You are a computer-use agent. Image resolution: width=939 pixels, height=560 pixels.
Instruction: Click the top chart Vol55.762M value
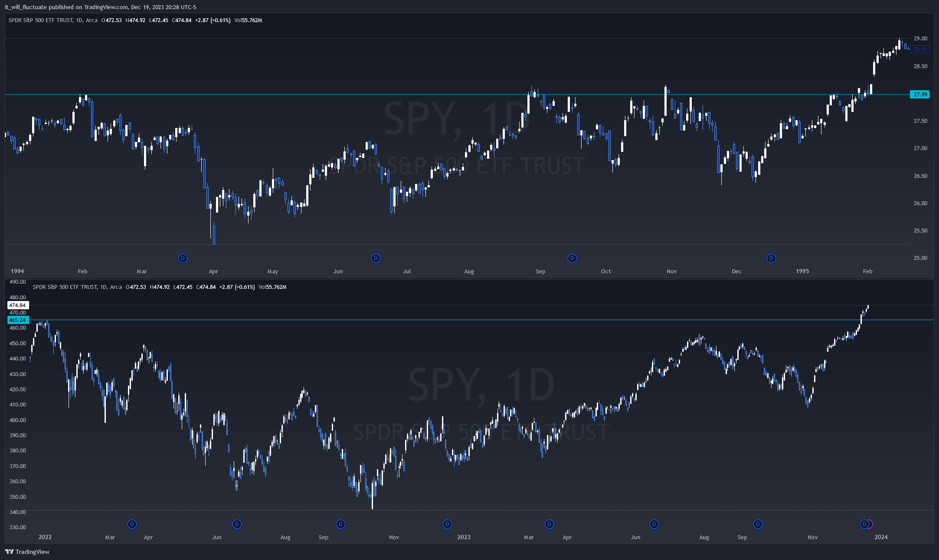click(x=248, y=20)
